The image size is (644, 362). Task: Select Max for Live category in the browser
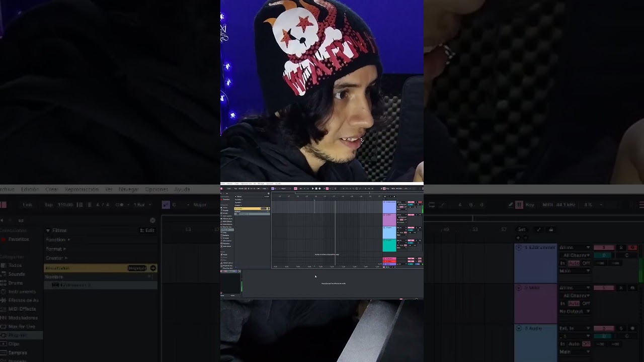[226, 227]
